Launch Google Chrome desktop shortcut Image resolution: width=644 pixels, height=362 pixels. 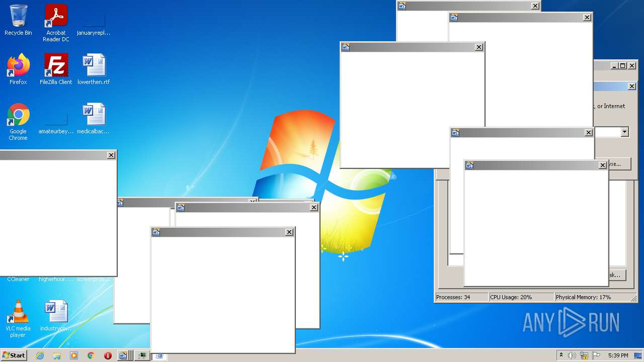tap(18, 122)
